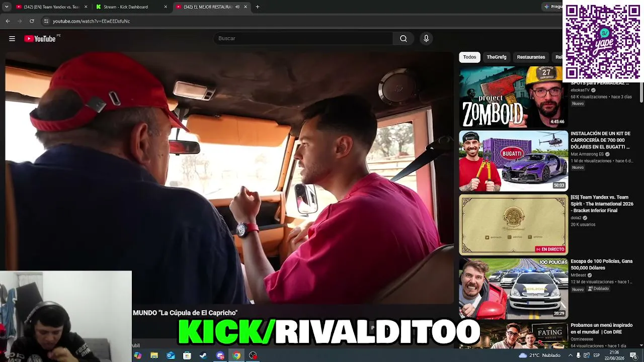Open File Explorer from the taskbar
The width and height of the screenshot is (644, 362).
[154, 355]
